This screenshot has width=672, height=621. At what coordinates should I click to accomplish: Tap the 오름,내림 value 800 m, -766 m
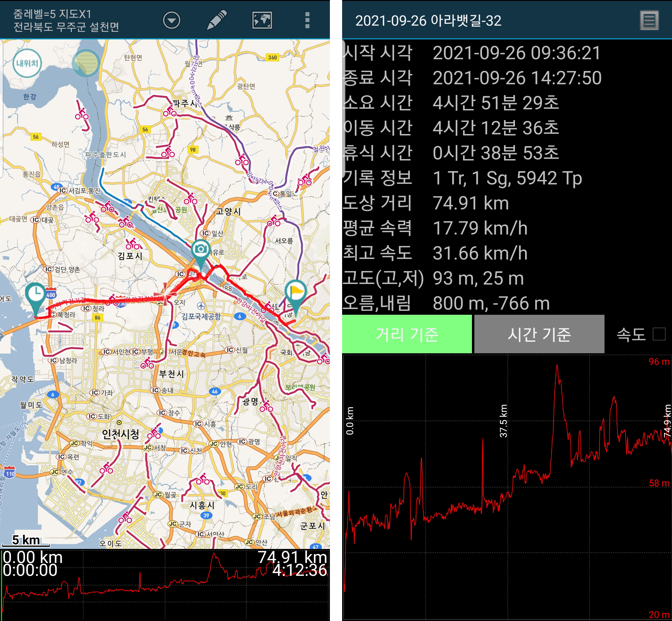coord(491,303)
